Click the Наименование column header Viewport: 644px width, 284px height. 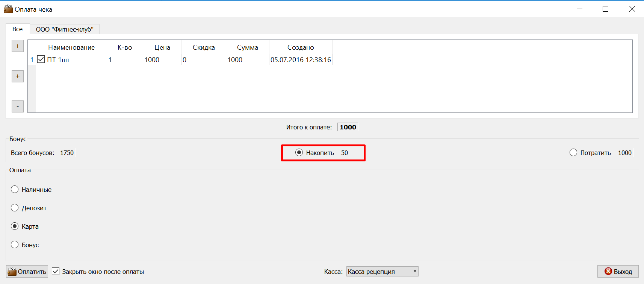pyautogui.click(x=71, y=47)
